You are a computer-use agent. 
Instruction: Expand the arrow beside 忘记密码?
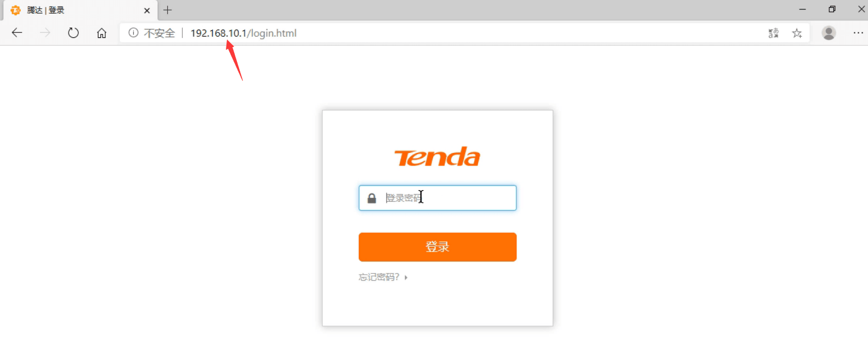[x=406, y=277]
